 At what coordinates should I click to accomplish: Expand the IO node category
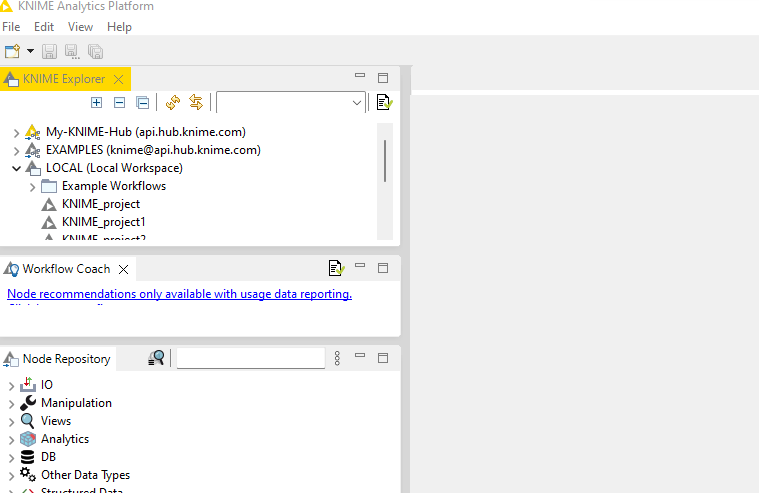[x=11, y=386]
